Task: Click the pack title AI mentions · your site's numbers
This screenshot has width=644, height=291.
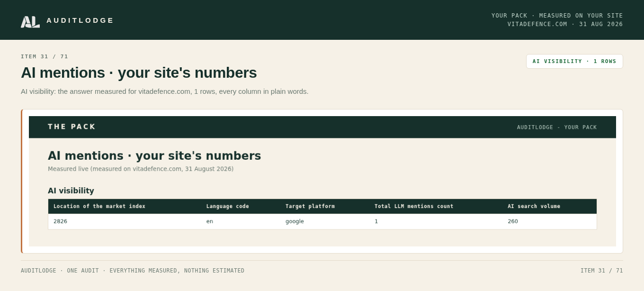Action: [154, 155]
